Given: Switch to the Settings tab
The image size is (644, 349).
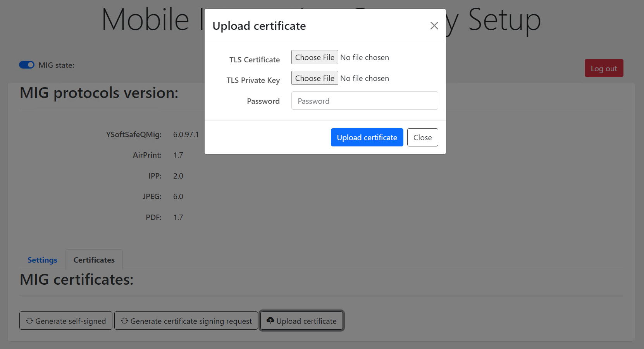Looking at the screenshot, I should 42,260.
